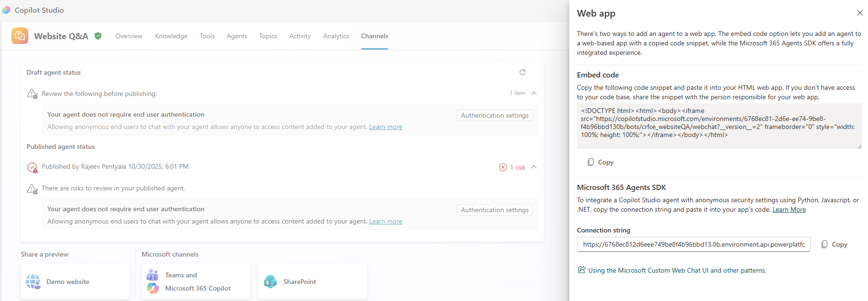Click the Copilot Studio logo icon
This screenshot has width=868, height=301.
coord(6,10)
